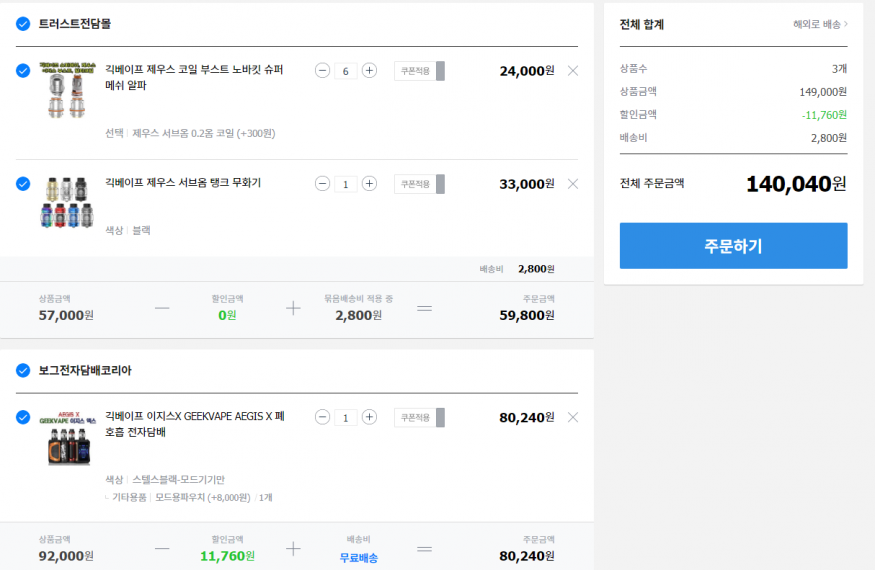This screenshot has width=875, height=570.
Task: Click plus button for Zeus subohm tank
Action: (369, 184)
